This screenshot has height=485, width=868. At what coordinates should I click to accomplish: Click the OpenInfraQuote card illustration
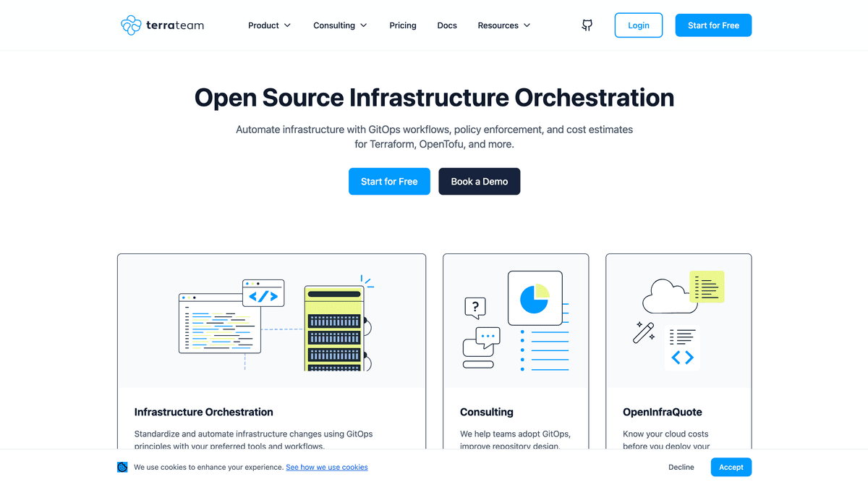678,321
